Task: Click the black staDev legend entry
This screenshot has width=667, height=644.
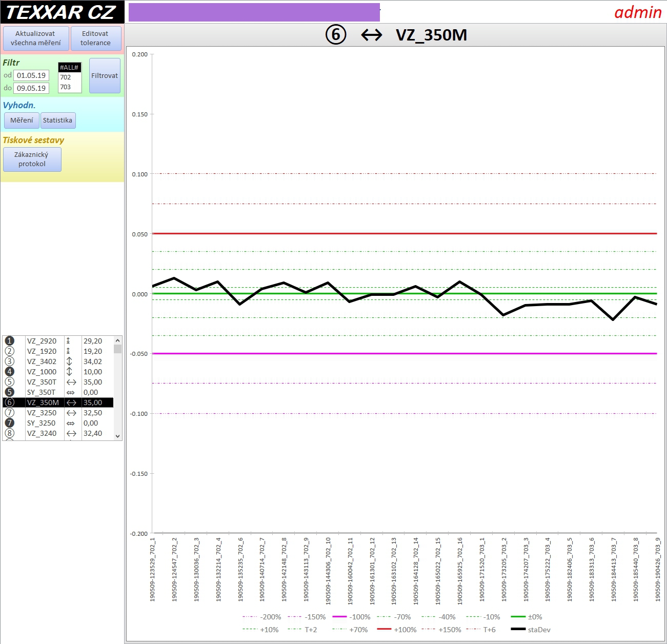Action: (x=531, y=630)
